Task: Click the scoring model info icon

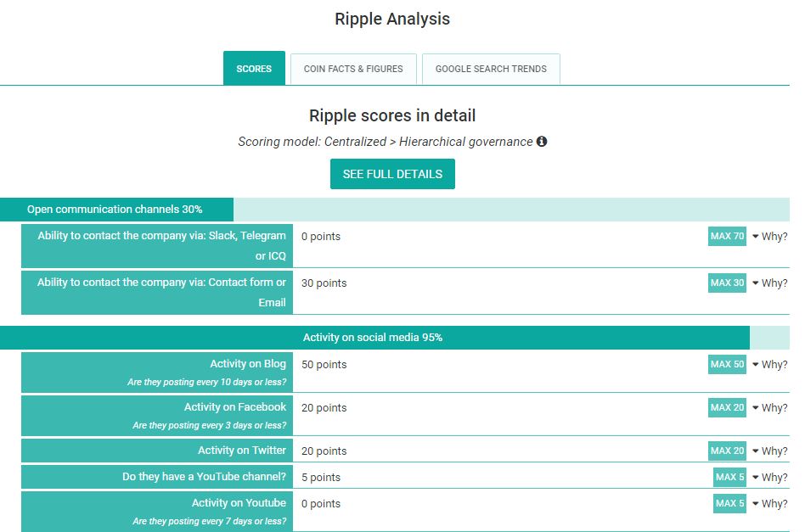Action: [x=542, y=141]
